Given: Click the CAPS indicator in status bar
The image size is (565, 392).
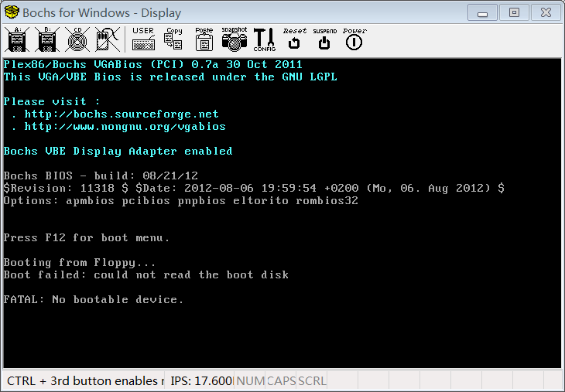Looking at the screenshot, I should [x=281, y=381].
